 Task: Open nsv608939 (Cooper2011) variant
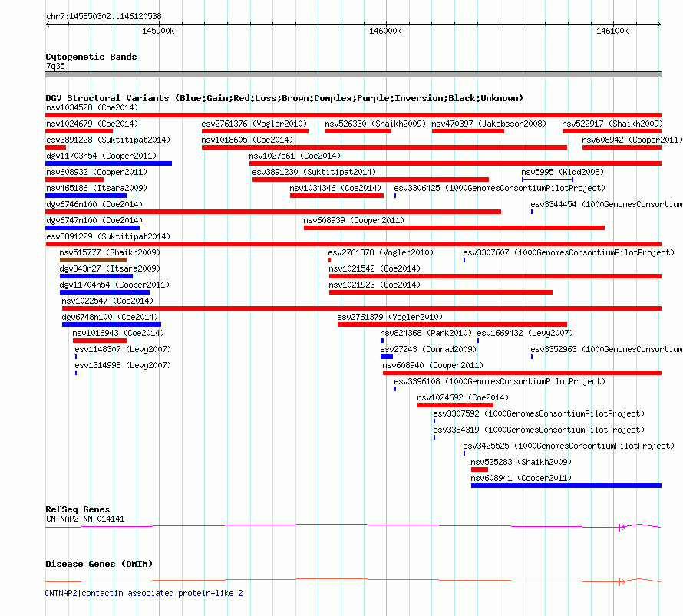(354, 220)
